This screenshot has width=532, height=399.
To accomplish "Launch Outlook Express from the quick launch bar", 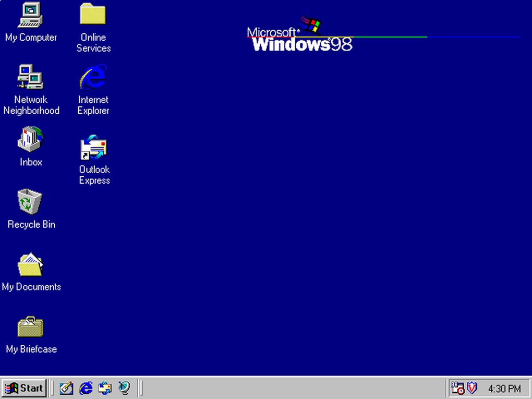I will coord(105,388).
